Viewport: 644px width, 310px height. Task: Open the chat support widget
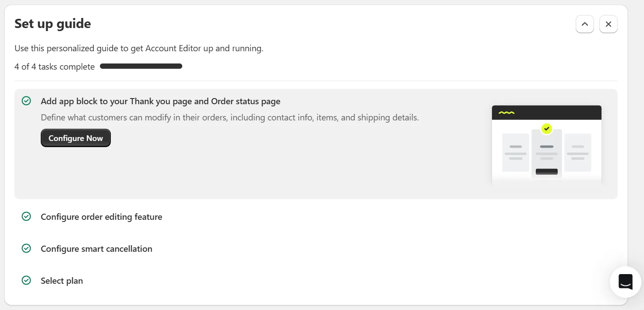(x=625, y=282)
